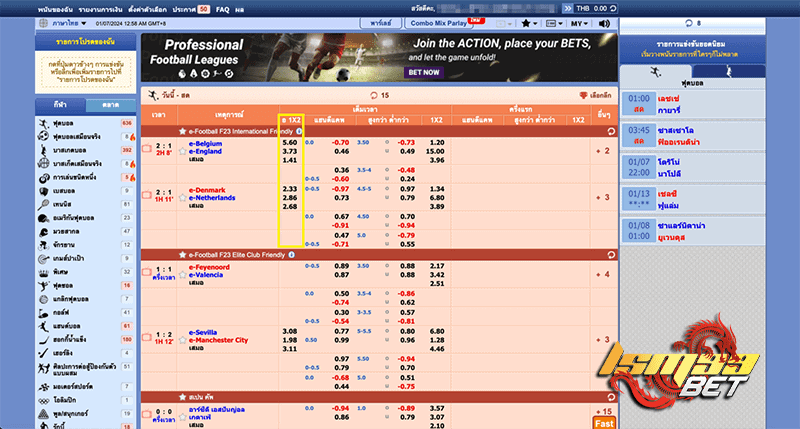
Task: Open the football sport icon in sidebar
Action: pos(43,123)
